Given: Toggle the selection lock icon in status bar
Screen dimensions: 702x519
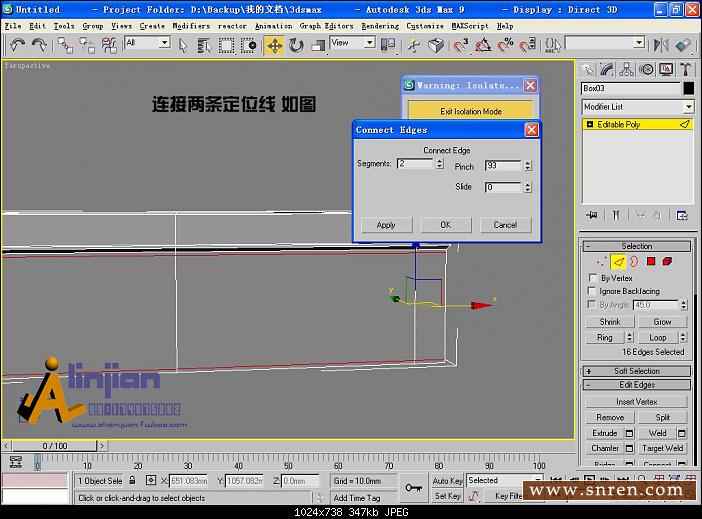Looking at the screenshot, I should coord(132,480).
